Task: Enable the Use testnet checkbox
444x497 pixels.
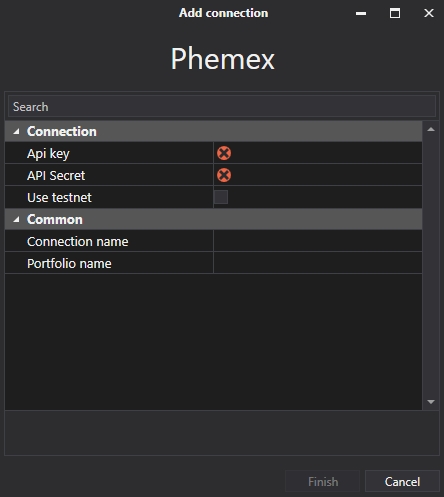Action: 221,197
